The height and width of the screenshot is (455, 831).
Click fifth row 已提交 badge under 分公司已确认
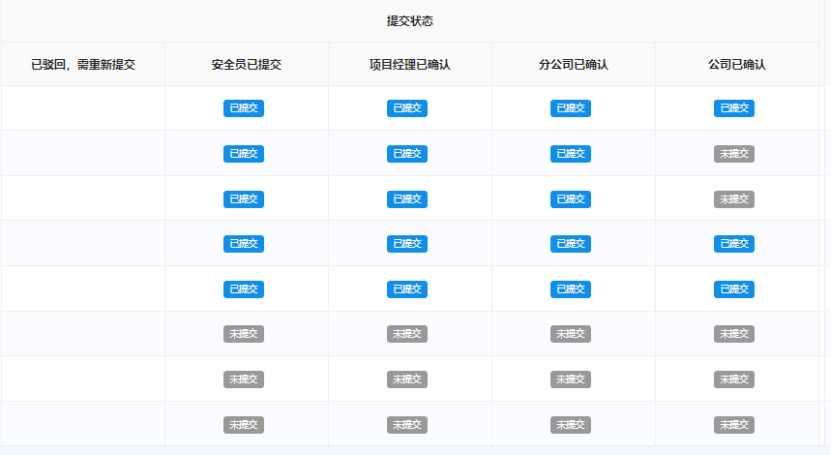pos(570,289)
